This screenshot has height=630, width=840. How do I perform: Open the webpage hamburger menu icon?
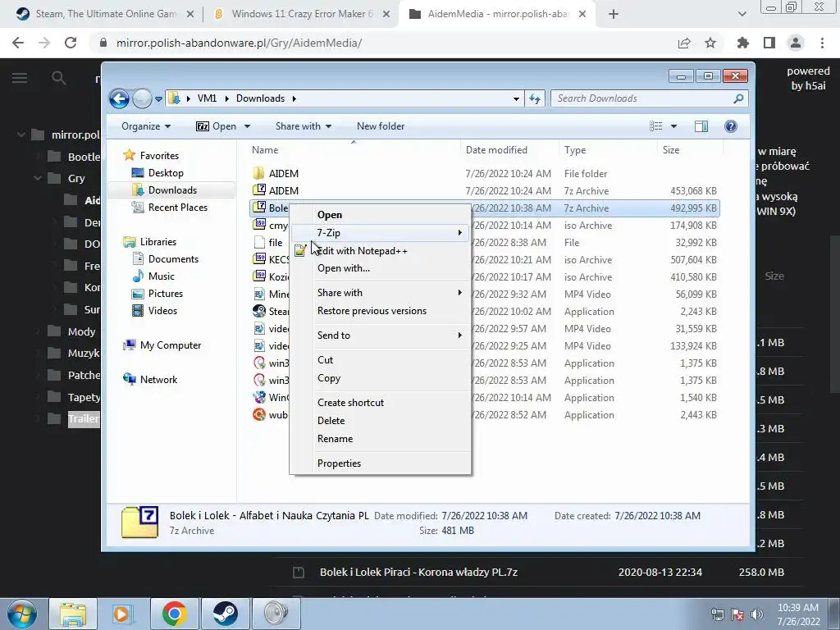[20, 78]
